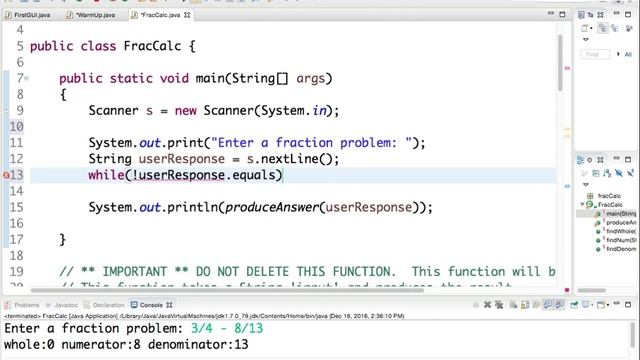Image resolution: width=640 pixels, height=360 pixels.
Task: Open dropdown arrow beside Open Console icon
Action: pos(608,305)
